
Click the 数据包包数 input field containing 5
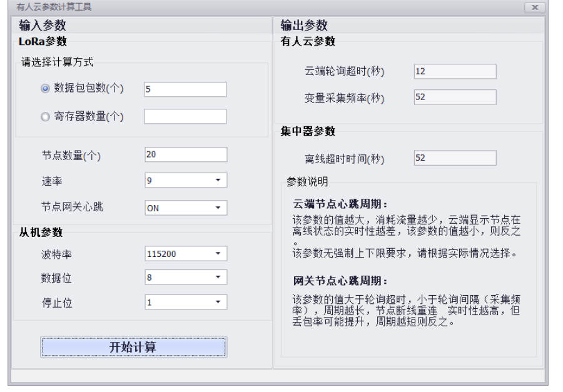pos(185,89)
